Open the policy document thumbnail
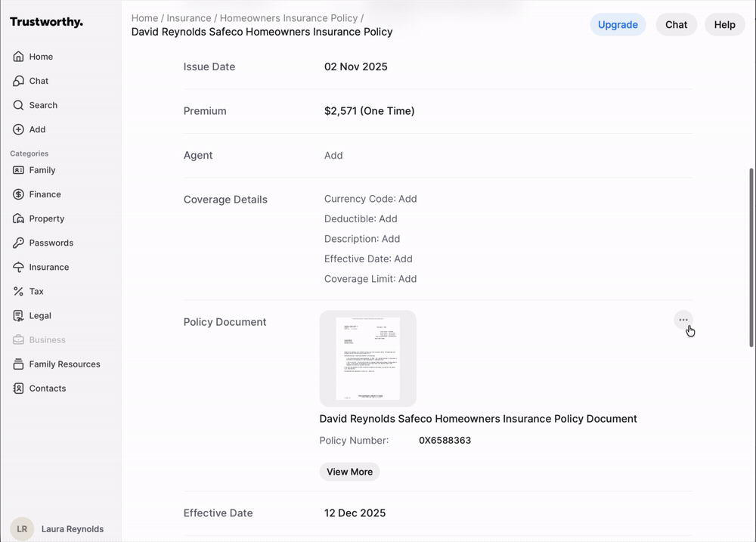Screen dimensions: 756x542 click(368, 358)
